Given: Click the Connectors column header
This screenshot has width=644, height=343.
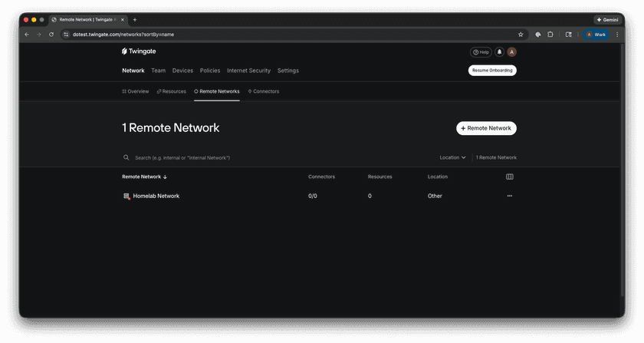Looking at the screenshot, I should pos(321,176).
